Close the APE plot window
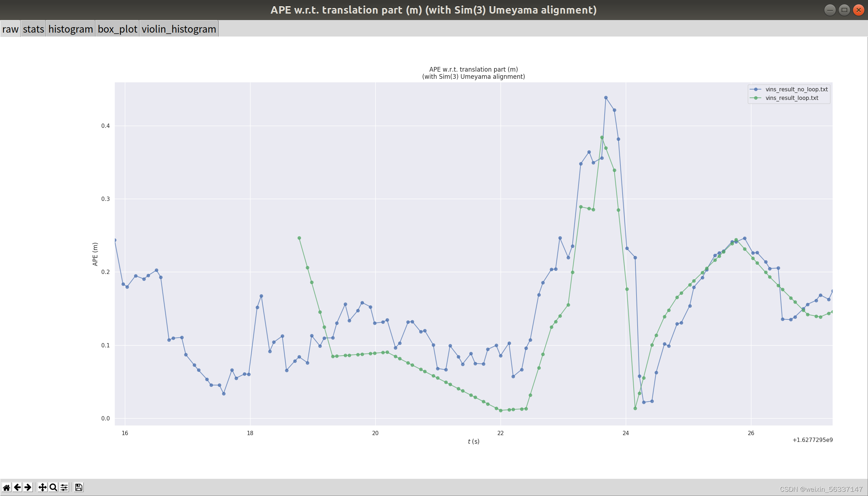 click(858, 10)
